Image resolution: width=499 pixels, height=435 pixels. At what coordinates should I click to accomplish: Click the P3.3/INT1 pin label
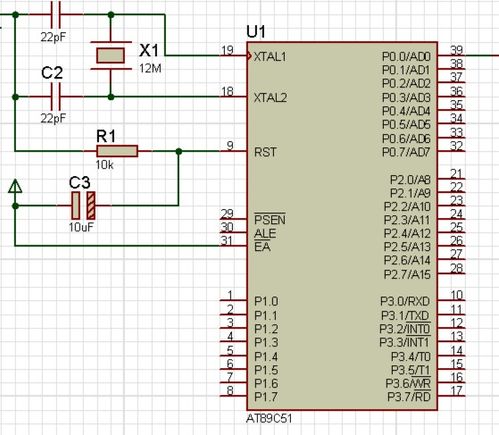pyautogui.click(x=405, y=342)
